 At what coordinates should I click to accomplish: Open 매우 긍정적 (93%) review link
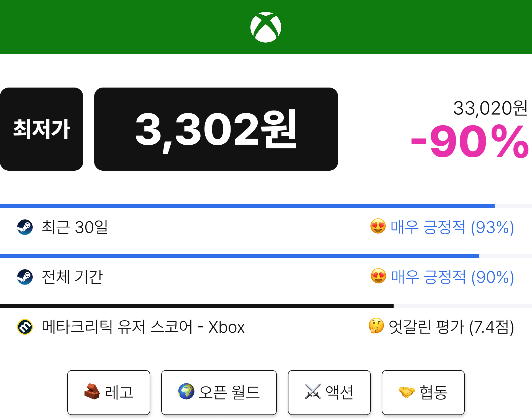(x=452, y=227)
